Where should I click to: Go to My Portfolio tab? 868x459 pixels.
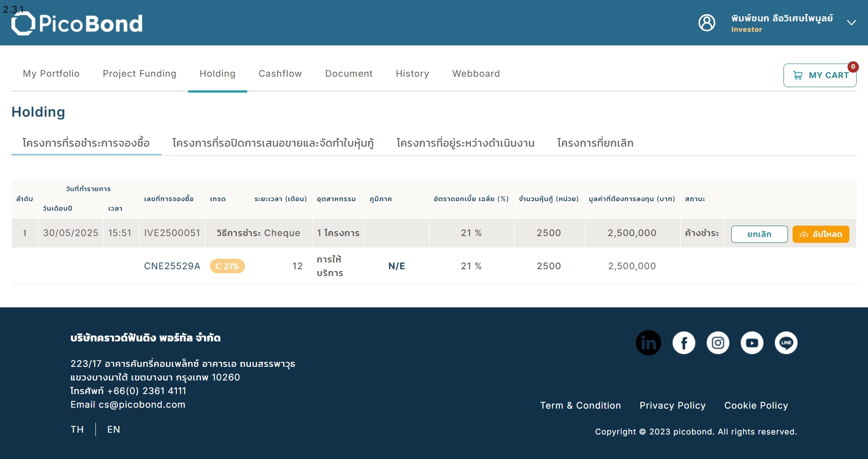tap(51, 74)
